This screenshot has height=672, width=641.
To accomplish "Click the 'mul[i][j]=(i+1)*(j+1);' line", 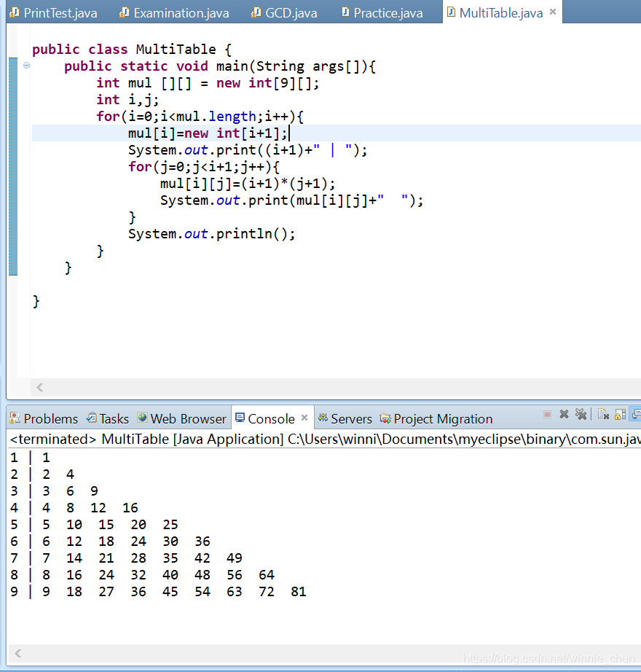I will click(248, 184).
